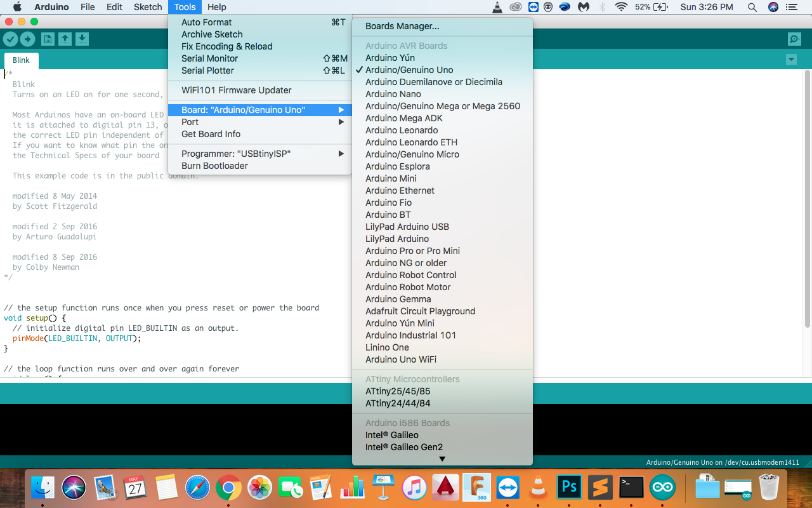Choose Intel Galileo Gen2 board
812x508 pixels.
[442, 447]
